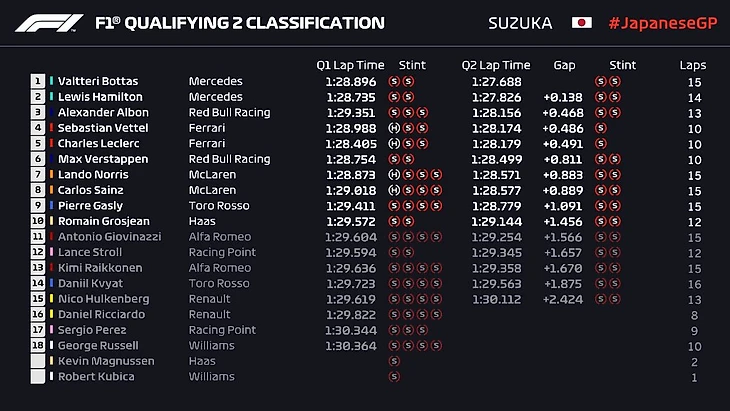Click Bottas's Q2 time 1:27.688
This screenshot has width=730, height=411.
tap(497, 81)
